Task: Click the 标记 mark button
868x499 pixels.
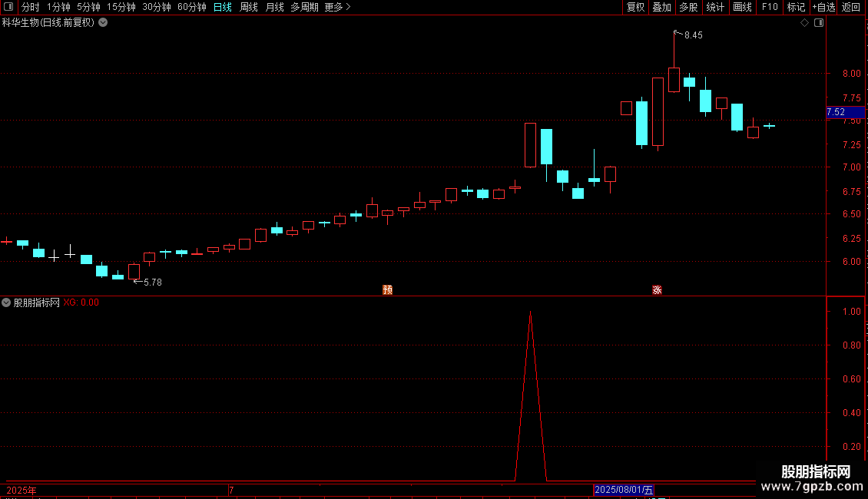Action: coord(796,7)
